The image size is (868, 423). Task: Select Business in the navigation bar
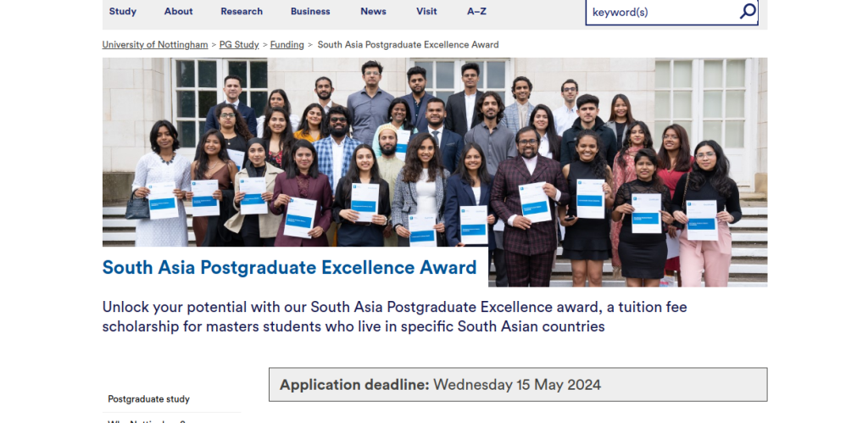[x=310, y=12]
